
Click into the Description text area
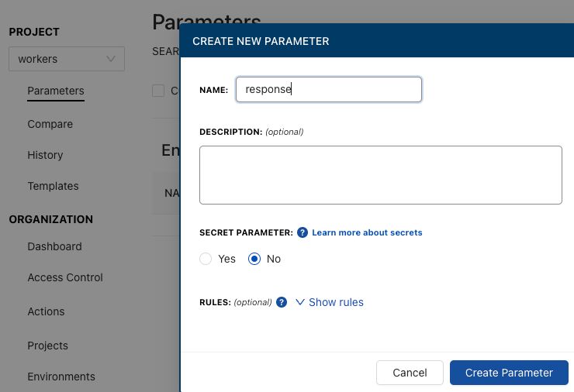click(x=381, y=175)
